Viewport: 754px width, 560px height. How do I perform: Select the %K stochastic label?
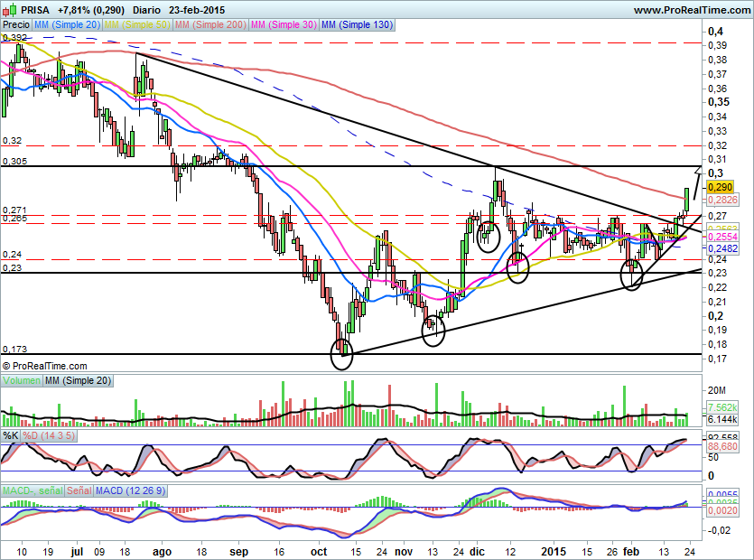(11, 436)
